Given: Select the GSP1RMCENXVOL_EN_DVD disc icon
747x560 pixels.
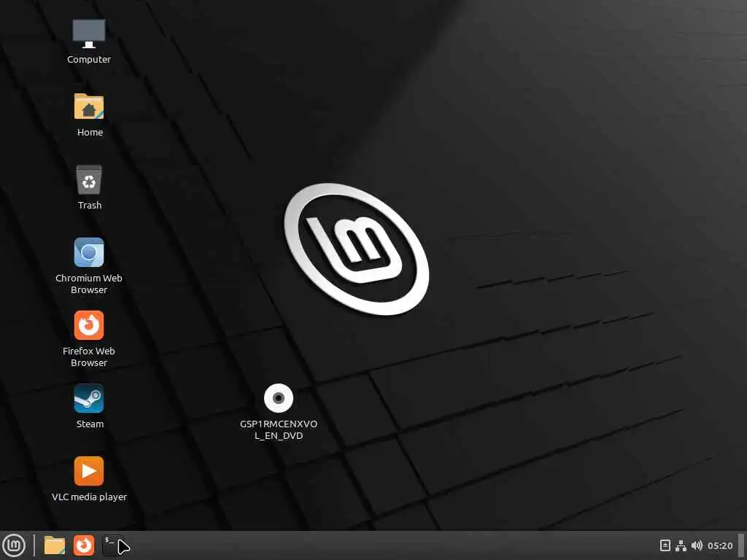Looking at the screenshot, I should [278, 398].
